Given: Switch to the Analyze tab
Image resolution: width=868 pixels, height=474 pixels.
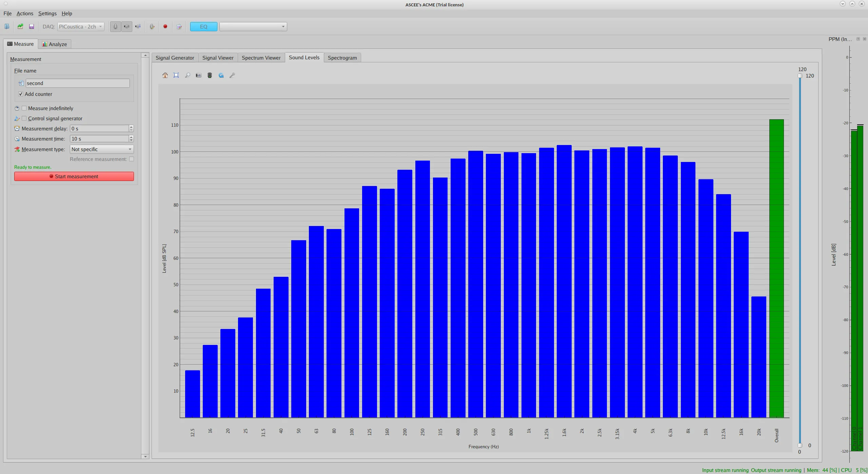Looking at the screenshot, I should pos(55,44).
